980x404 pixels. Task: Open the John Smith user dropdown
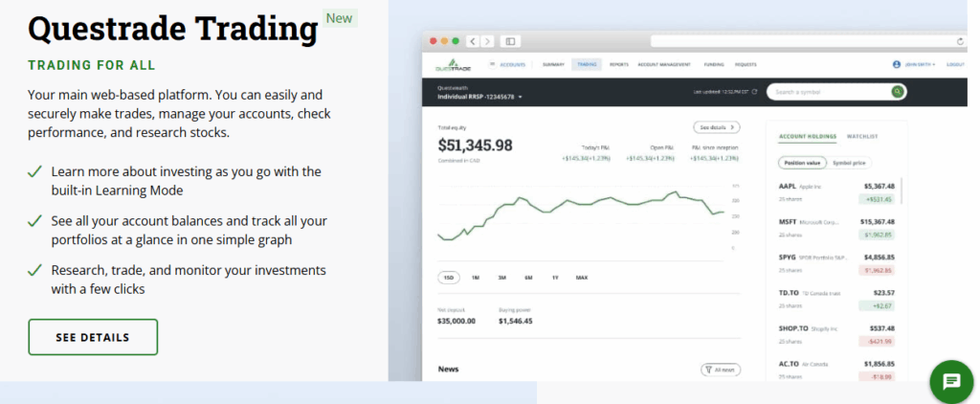[918, 64]
